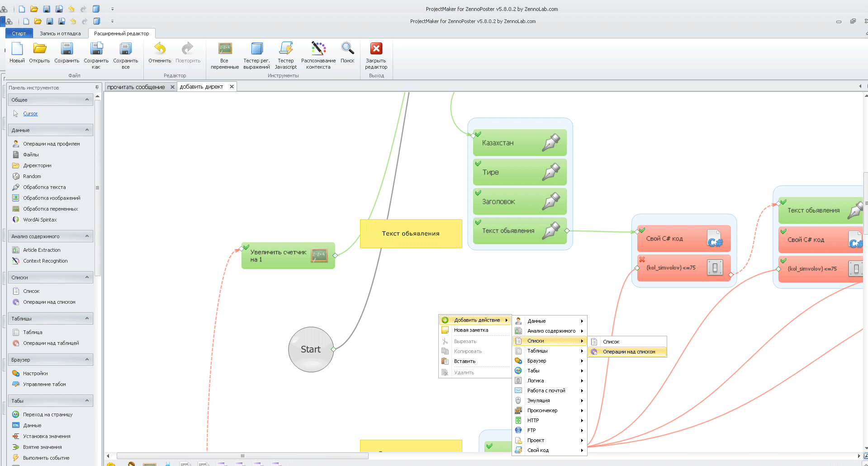
Task: Switch to Запись и отладка ribbon tab
Action: pyautogui.click(x=60, y=33)
